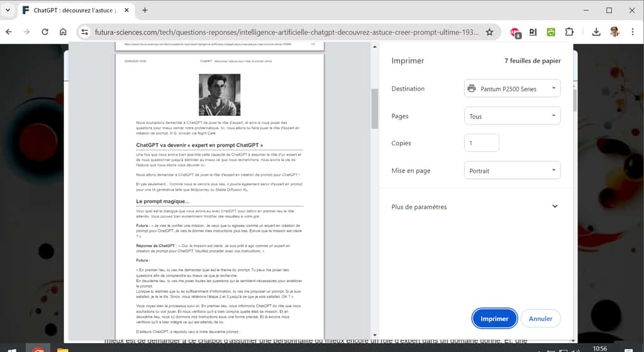644x352 pixels.
Task: Open the red extension with badge
Action: coord(515,33)
